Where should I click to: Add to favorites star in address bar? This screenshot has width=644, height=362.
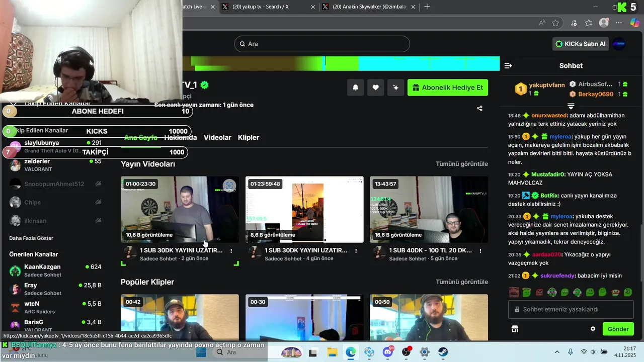555,23
